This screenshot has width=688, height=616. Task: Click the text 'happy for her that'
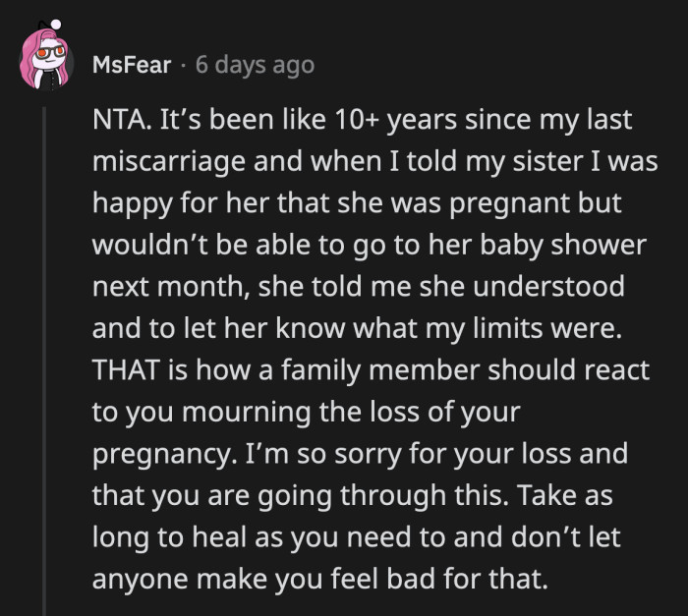click(179, 204)
